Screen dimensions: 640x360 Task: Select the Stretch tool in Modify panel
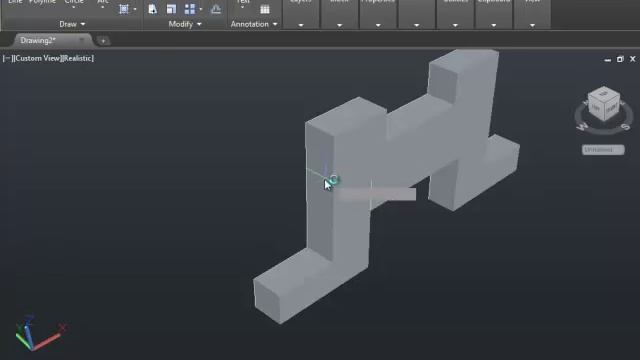152,9
